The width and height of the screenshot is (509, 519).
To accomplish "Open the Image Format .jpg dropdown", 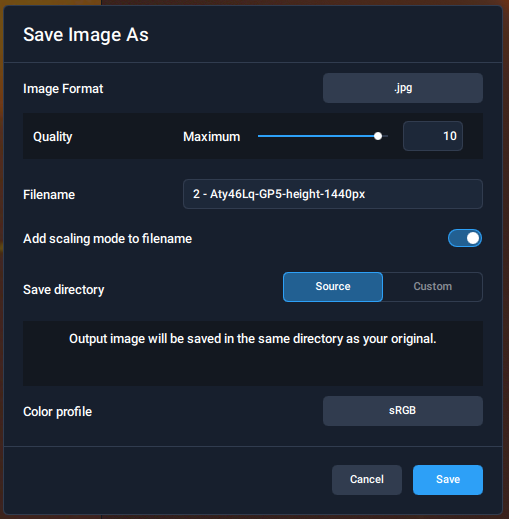I will [403, 88].
